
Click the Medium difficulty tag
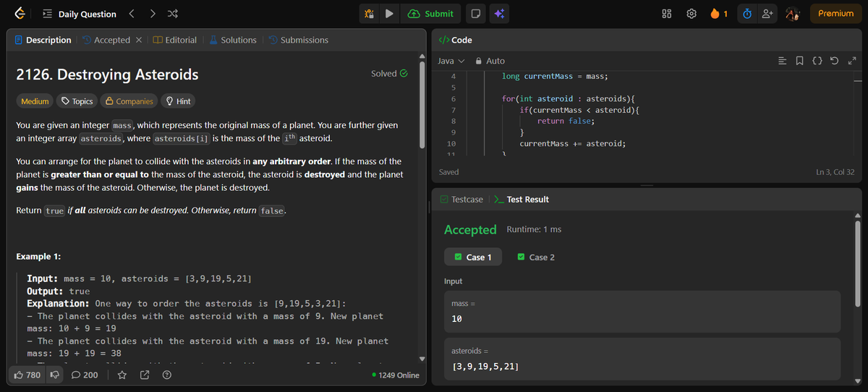click(35, 101)
